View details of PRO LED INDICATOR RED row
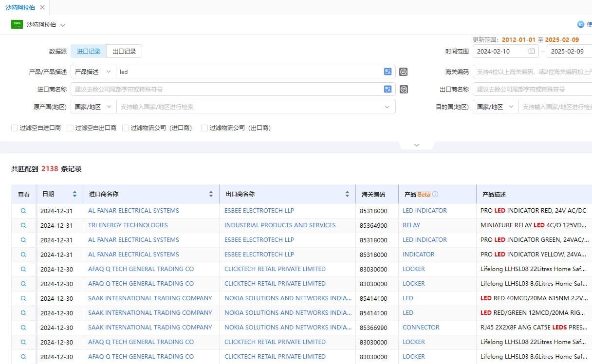Image resolution: width=592 pixels, height=364 pixels. [x=23, y=211]
